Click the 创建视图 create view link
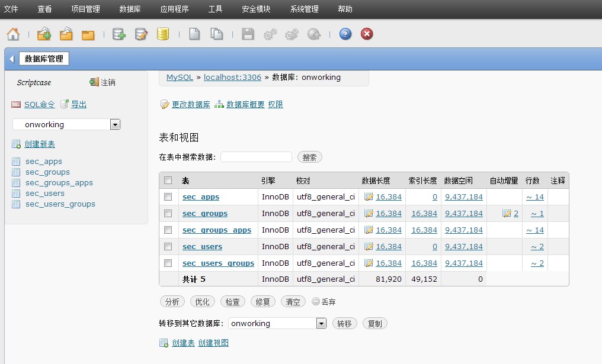 click(213, 343)
